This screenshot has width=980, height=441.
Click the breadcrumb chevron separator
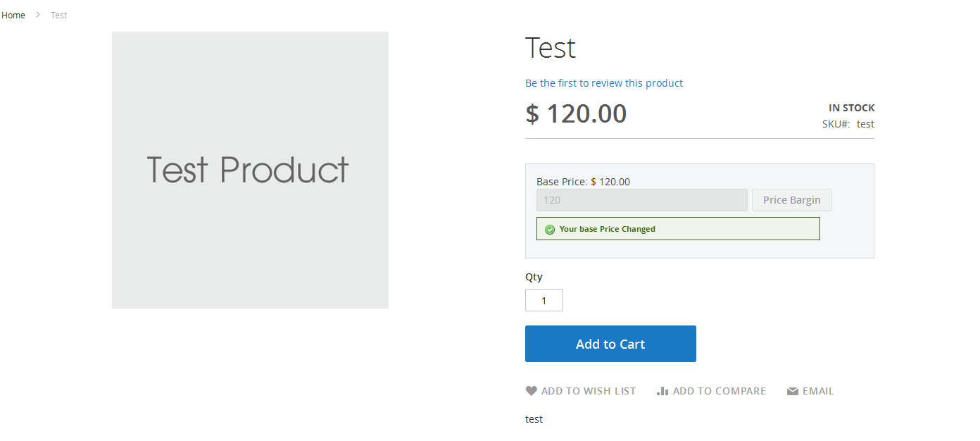38,15
